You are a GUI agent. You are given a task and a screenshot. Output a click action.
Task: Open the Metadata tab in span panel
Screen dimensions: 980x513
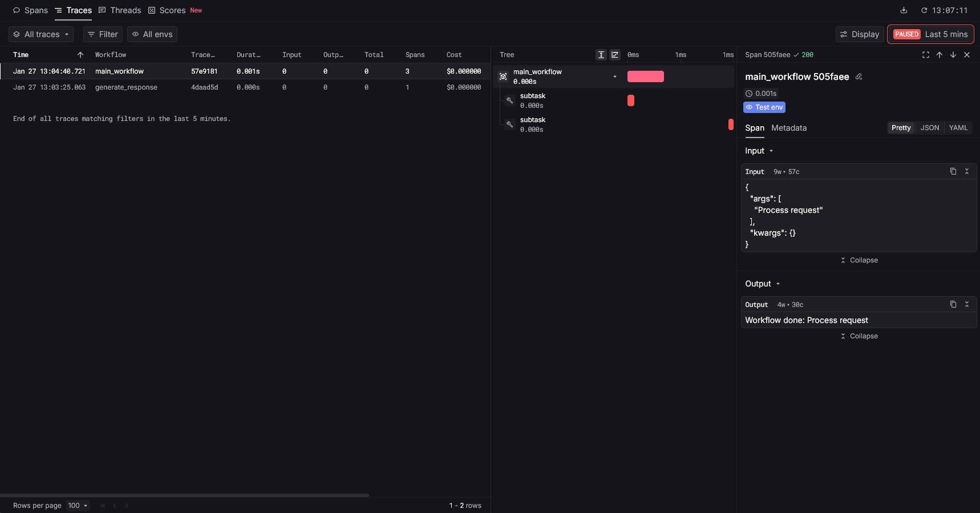tap(788, 128)
